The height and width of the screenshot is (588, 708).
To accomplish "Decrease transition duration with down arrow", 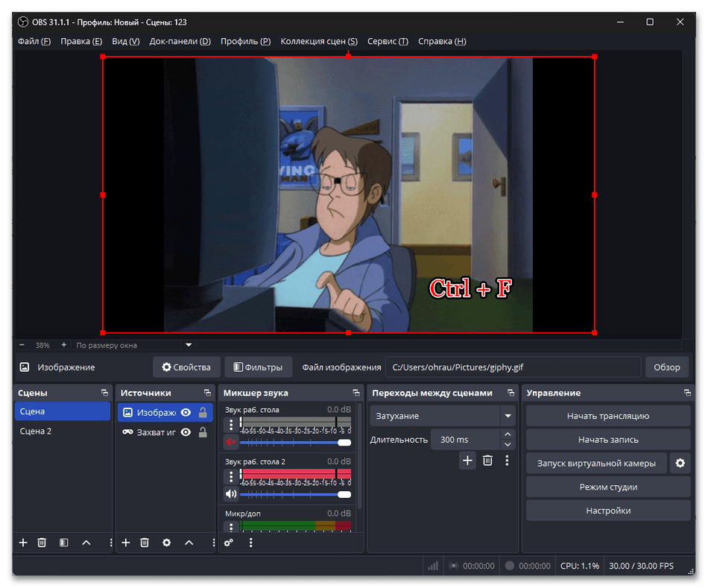I will (508, 444).
